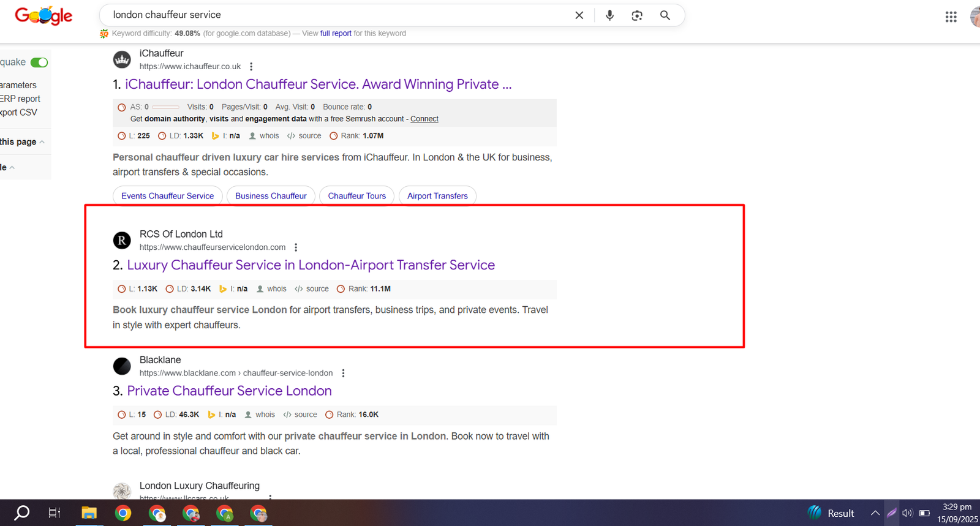The image size is (980, 526).
Task: Clear the search box text
Action: click(579, 15)
